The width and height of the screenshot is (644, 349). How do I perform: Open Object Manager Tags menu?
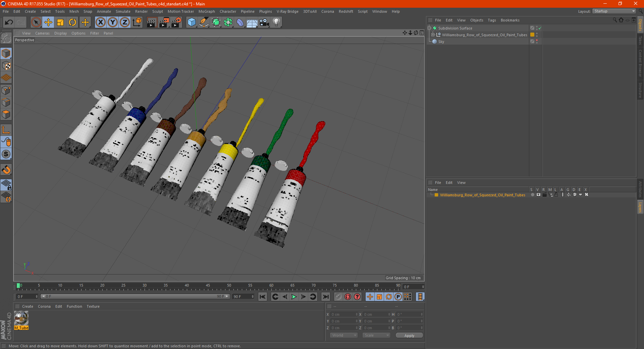[492, 20]
